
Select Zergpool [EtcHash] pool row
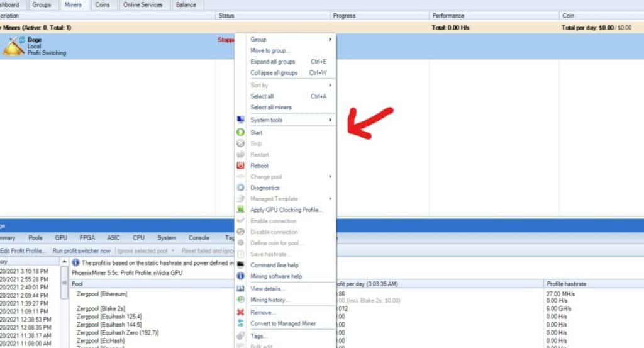[100, 340]
